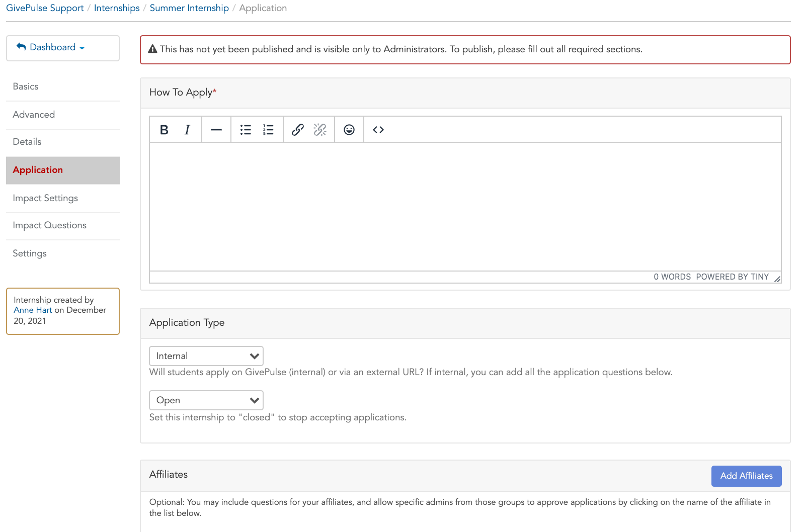804x532 pixels.
Task: Click the POWERED BY TINY link
Action: [732, 277]
